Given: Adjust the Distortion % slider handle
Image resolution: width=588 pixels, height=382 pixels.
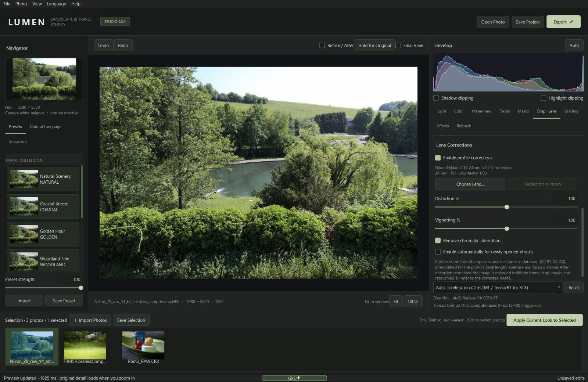Looking at the screenshot, I should click(507, 207).
